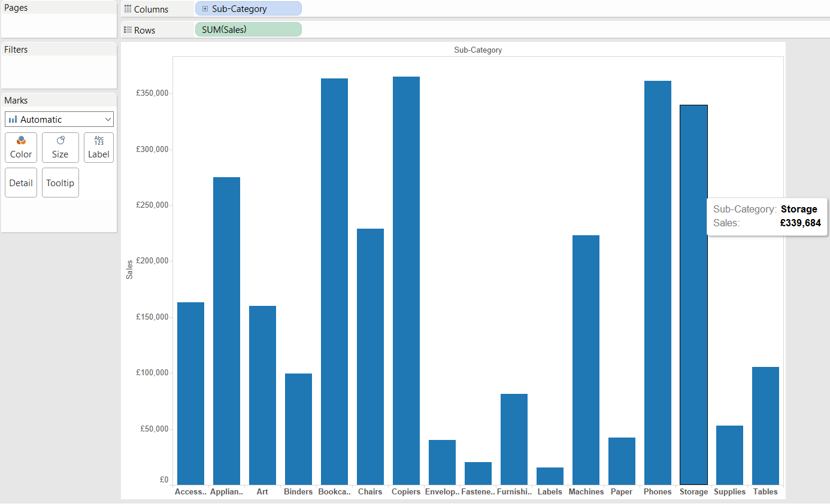Click the Tables bar
The width and height of the screenshot is (830, 504).
pyautogui.click(x=765, y=426)
